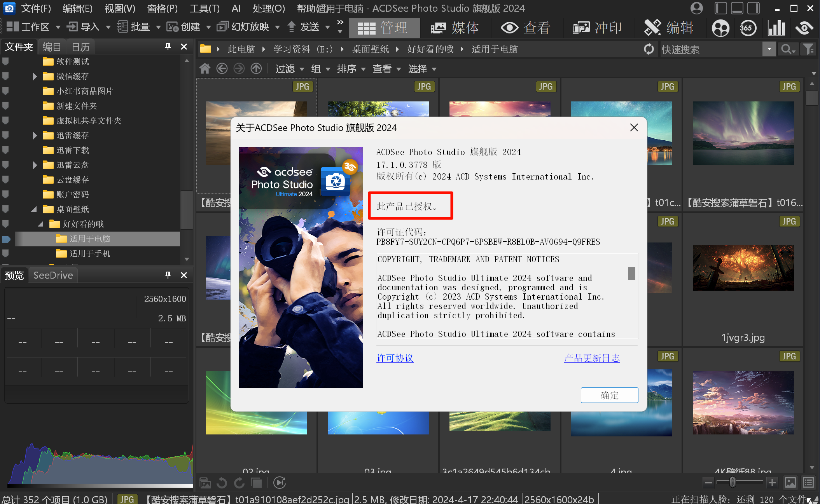Open the People (人物) icon
This screenshot has width=820, height=504.
click(x=720, y=28)
